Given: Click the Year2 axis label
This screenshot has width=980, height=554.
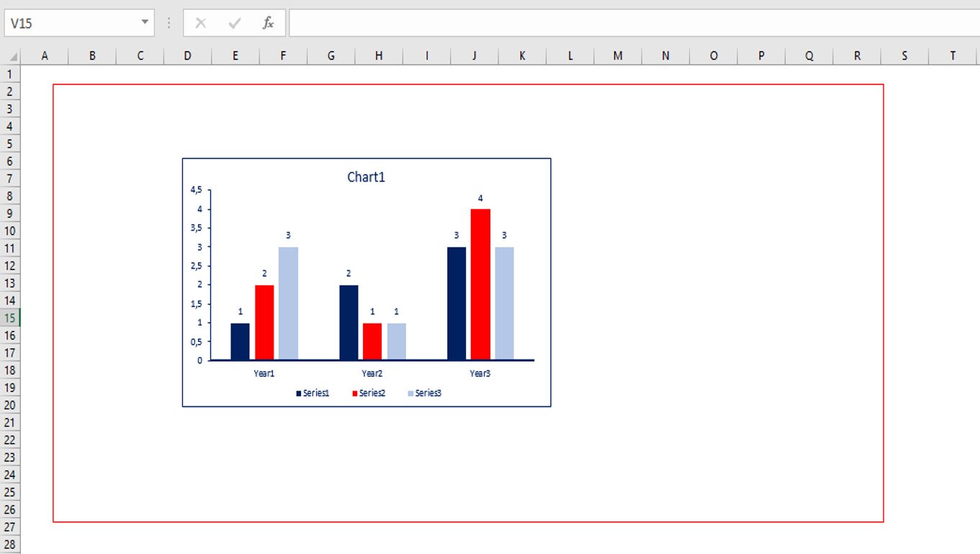Looking at the screenshot, I should pos(372,374).
